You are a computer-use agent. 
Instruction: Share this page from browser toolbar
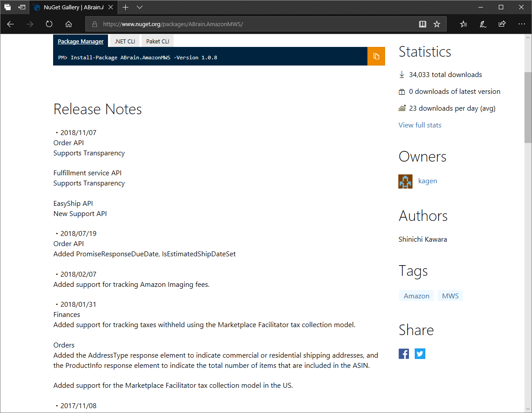pos(502,24)
